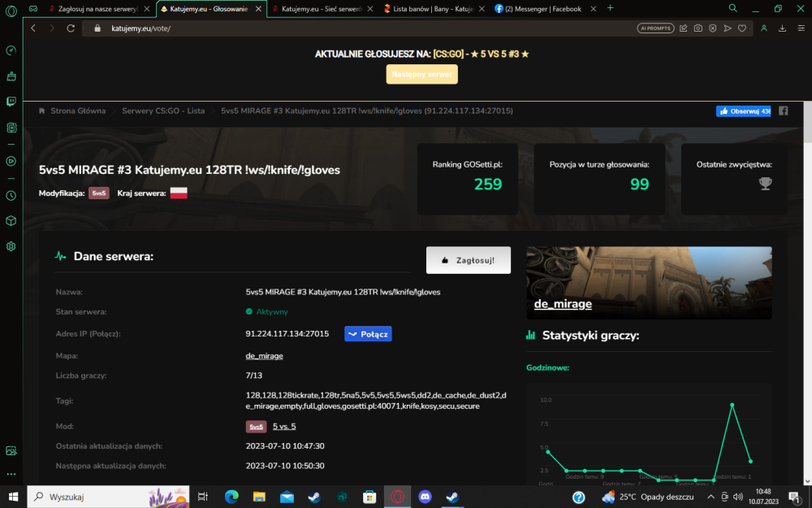
Task: Open Task View on the taskbar
Action: click(203, 497)
